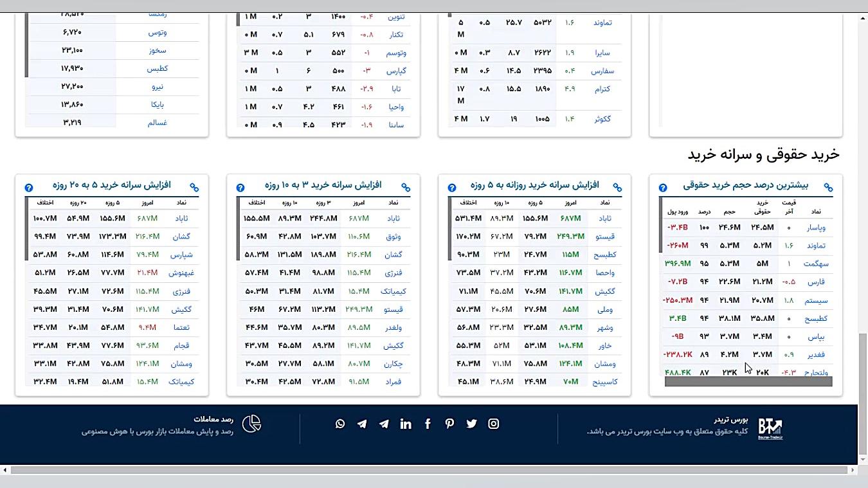The height and width of the screenshot is (488, 868).
Task: Open symbol خاور
Action: click(x=605, y=345)
